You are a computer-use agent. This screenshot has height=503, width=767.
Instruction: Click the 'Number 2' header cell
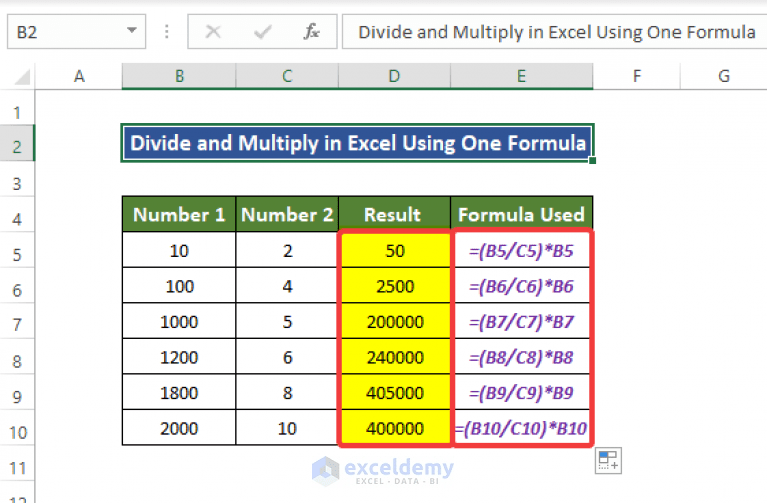(x=287, y=214)
